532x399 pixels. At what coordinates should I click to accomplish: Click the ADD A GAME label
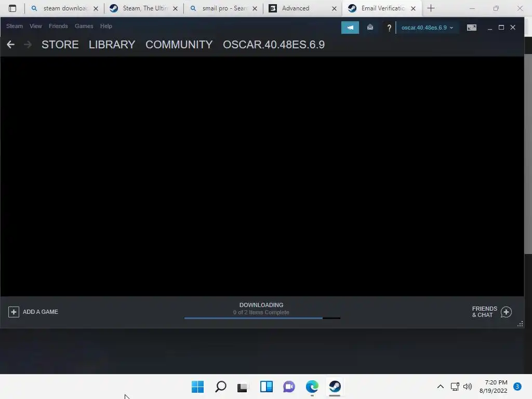coord(41,312)
